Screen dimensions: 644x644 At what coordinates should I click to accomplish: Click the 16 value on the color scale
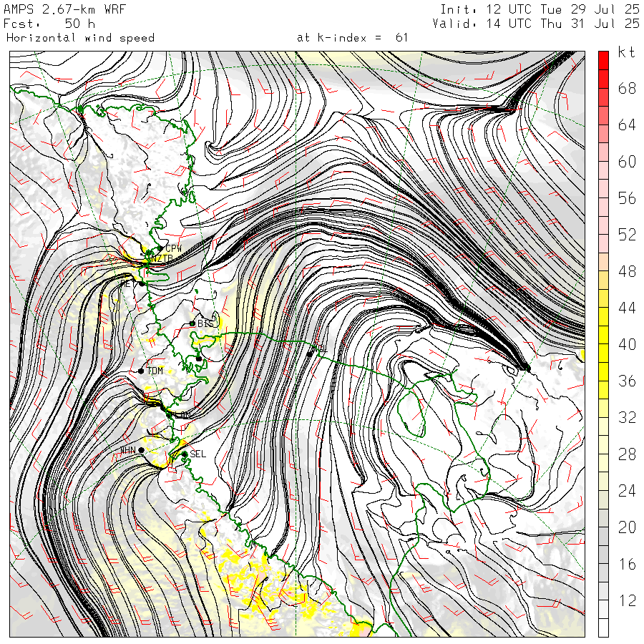coord(627,564)
